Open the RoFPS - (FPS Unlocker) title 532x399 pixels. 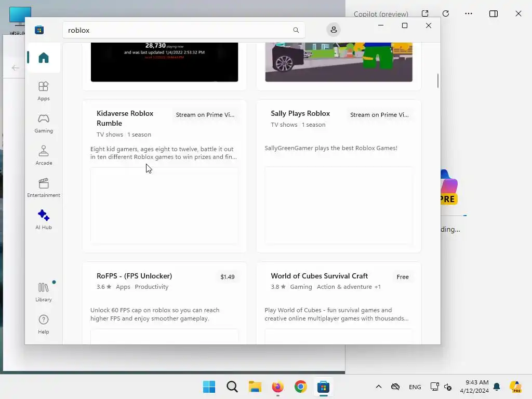[135, 276]
